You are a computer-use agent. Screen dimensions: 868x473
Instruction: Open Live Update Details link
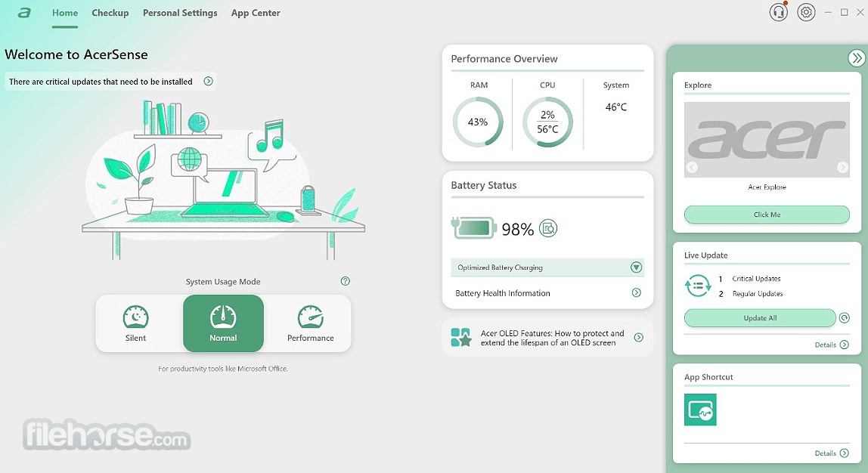coord(832,345)
